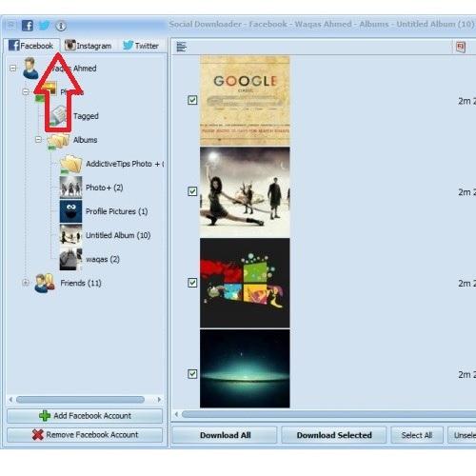Click right arrow of tree panel scrollbar
This screenshot has height=476, width=476.
point(159,400)
